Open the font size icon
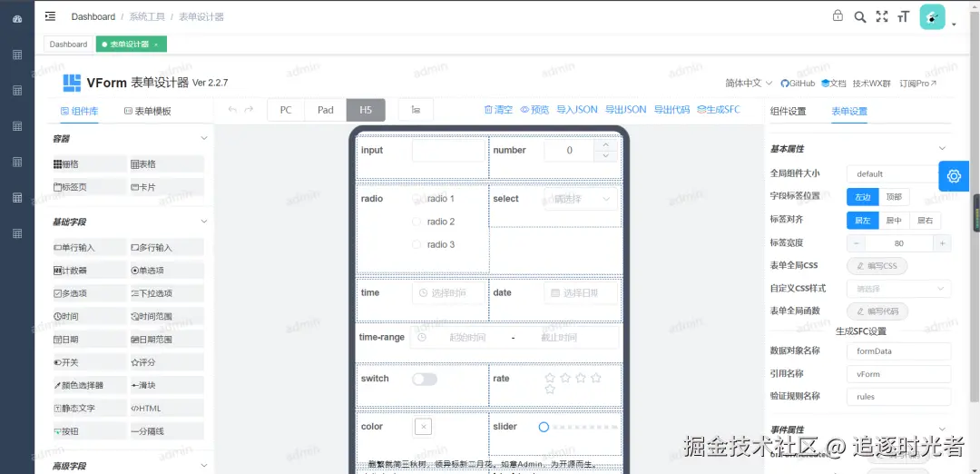The width and height of the screenshot is (980, 474). pos(903,17)
